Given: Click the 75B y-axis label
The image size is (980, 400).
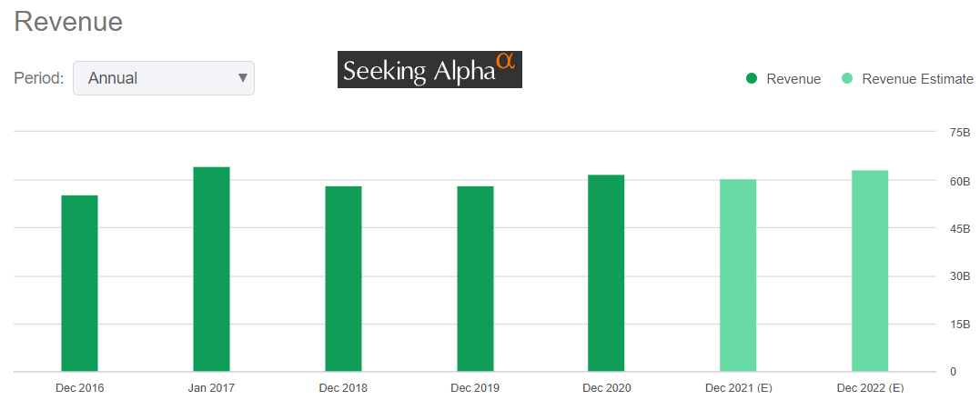Looking at the screenshot, I should [x=959, y=133].
